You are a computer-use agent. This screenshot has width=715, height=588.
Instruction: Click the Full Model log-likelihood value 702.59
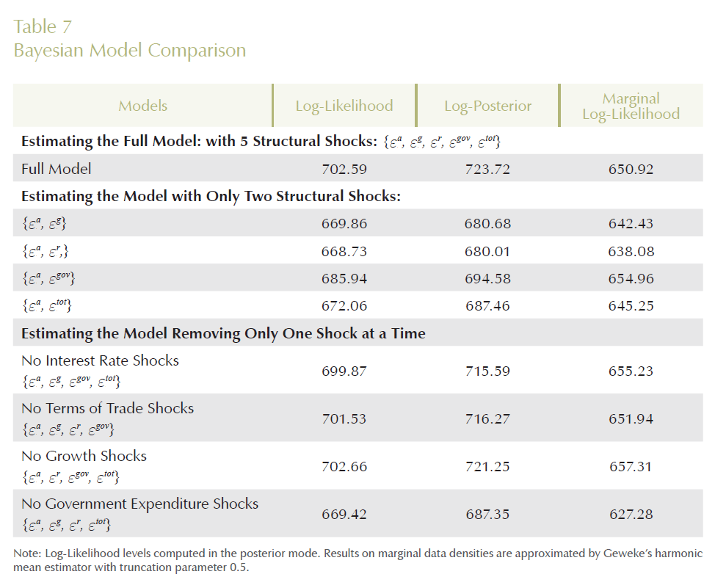pyautogui.click(x=344, y=169)
